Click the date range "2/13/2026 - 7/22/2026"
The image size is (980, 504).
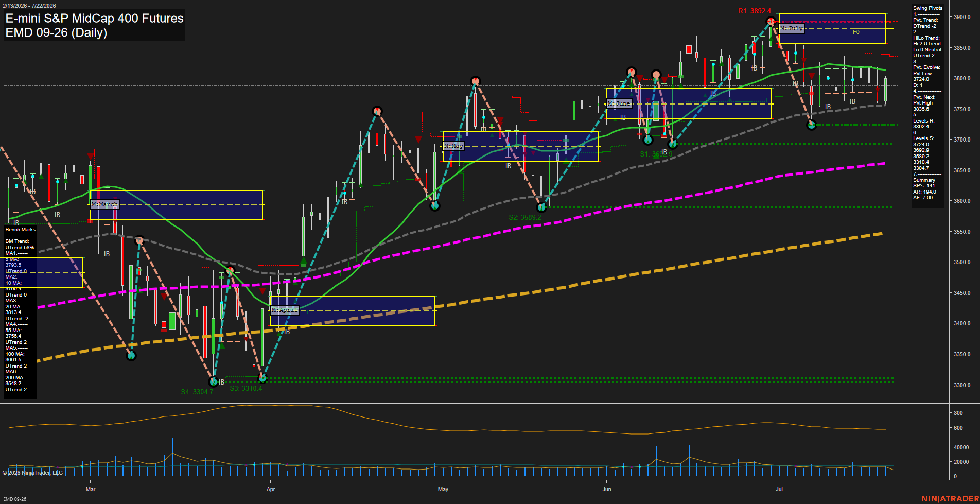29,6
